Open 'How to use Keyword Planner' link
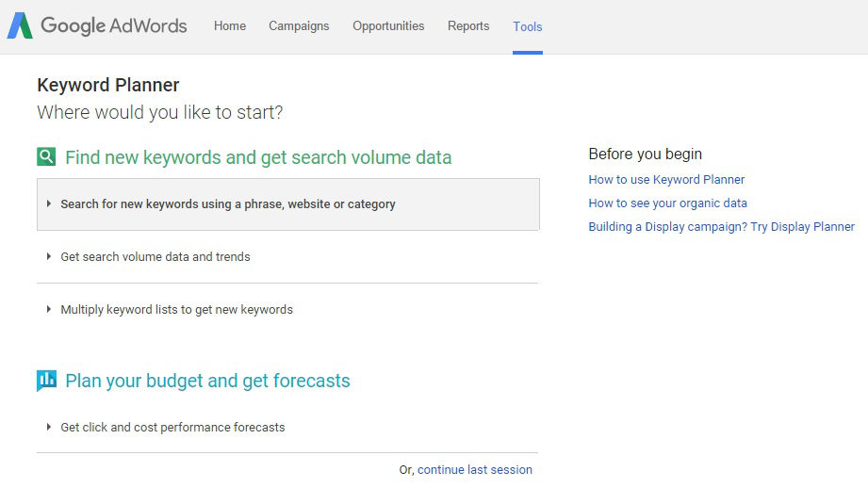The width and height of the screenshot is (868, 504). (x=666, y=179)
